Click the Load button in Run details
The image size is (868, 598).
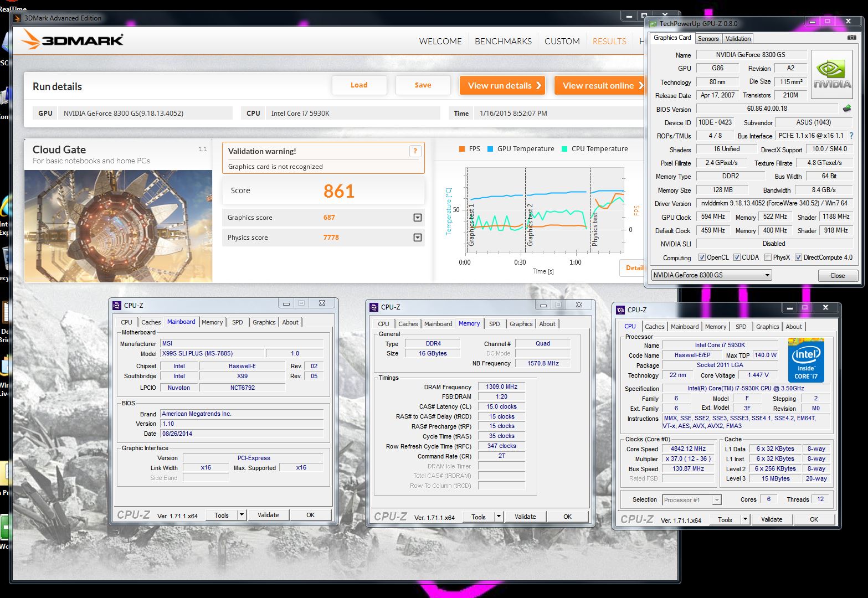[x=359, y=85]
